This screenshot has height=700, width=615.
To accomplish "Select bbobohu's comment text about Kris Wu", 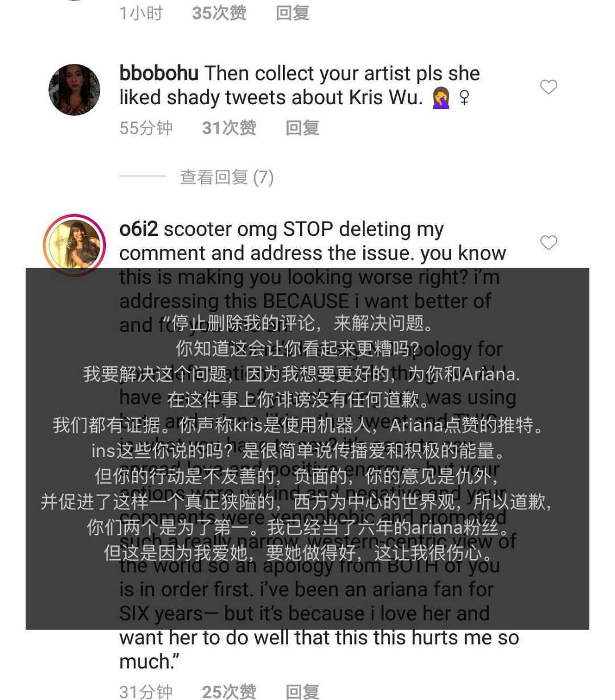I will coord(300,85).
